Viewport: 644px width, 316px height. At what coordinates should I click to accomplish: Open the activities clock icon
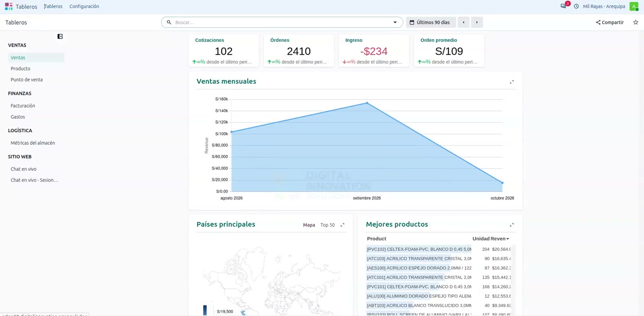click(x=576, y=6)
